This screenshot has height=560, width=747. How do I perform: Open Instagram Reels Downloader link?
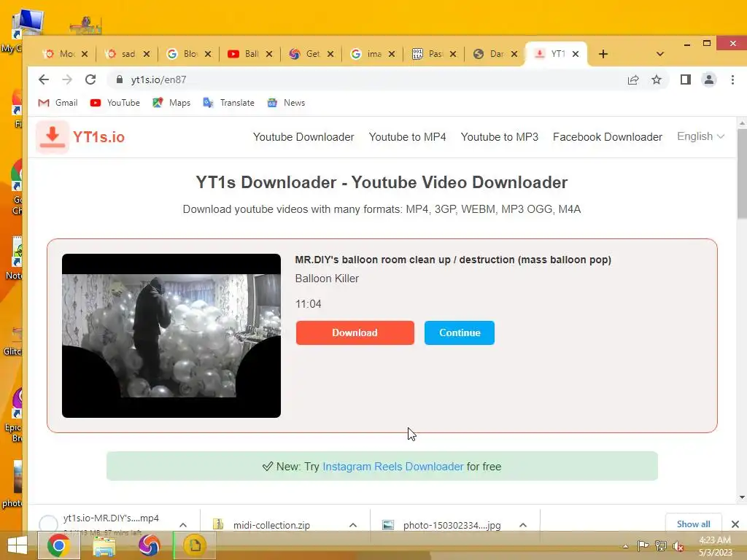pyautogui.click(x=393, y=467)
